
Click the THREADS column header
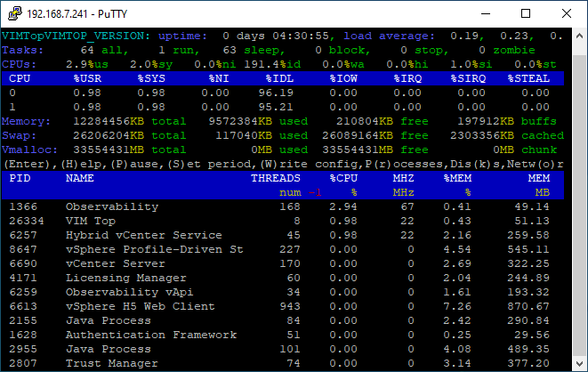(276, 178)
